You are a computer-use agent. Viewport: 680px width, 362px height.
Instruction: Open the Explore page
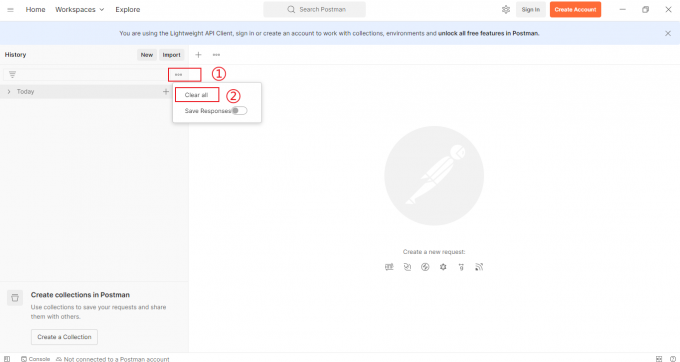pyautogui.click(x=128, y=10)
